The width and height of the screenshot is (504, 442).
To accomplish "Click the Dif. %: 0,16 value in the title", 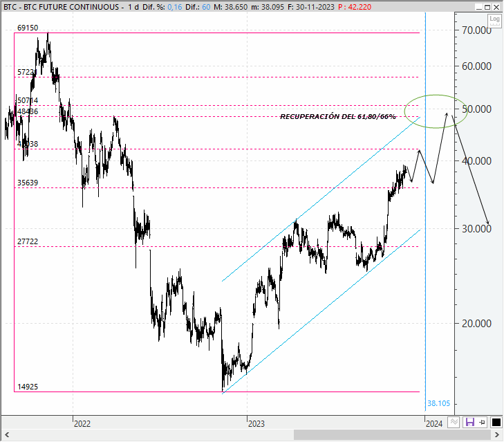I will [162, 7].
